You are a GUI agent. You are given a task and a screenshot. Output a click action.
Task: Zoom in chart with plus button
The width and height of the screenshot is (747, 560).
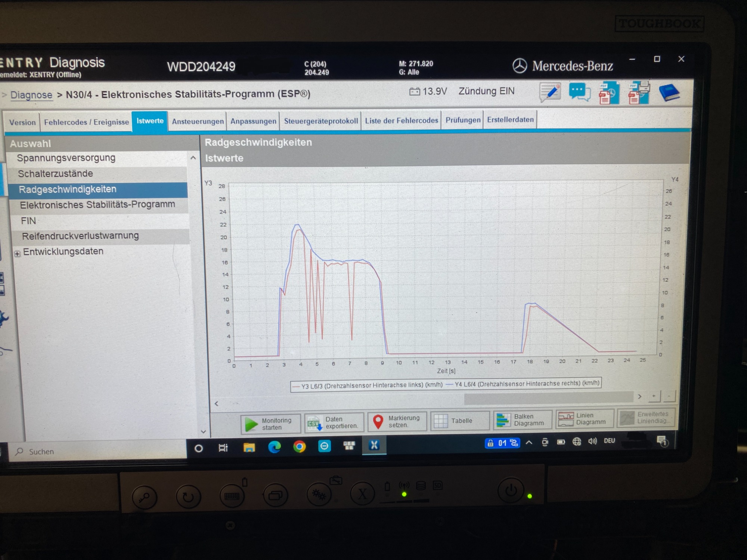654,396
